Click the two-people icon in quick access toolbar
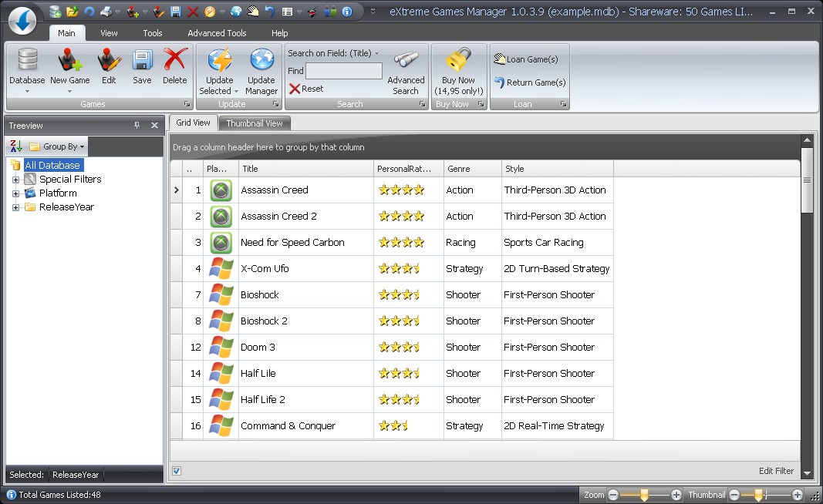Screen dimensions: 823x504 tap(330, 11)
